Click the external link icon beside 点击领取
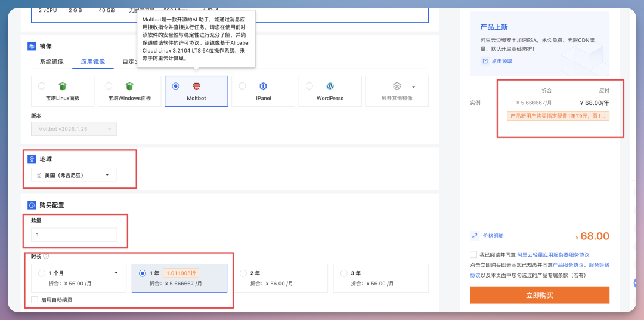 coord(485,61)
